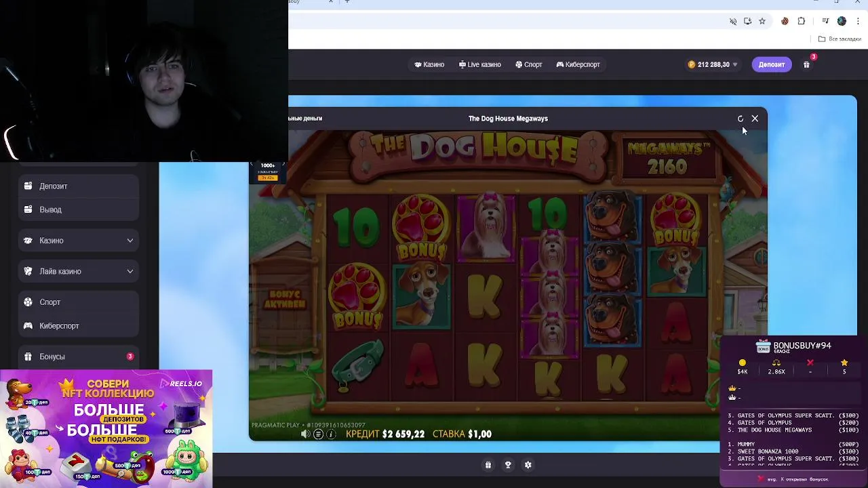
Task: Open the bonuses gift icon in header
Action: pyautogui.click(x=806, y=64)
